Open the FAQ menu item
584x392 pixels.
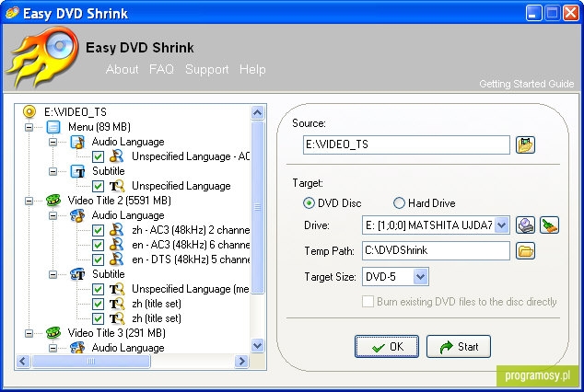point(161,69)
